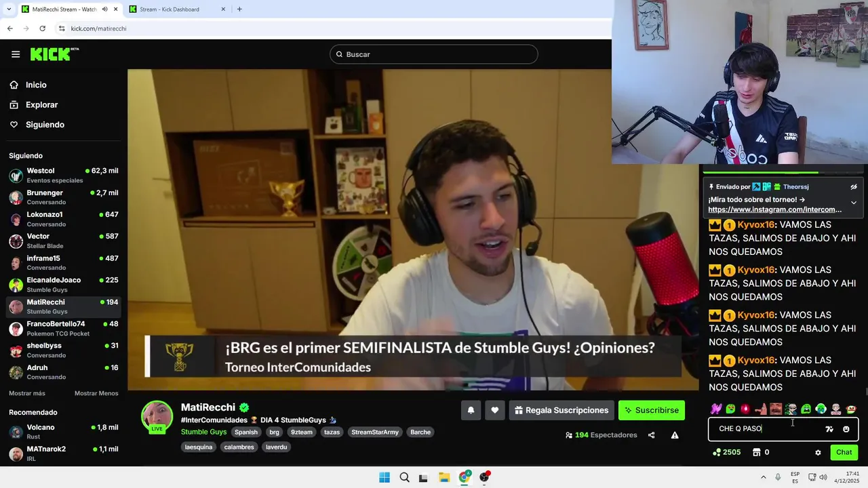Open the Windows Start menu
Screen dimensions: 868x488
[x=384, y=477]
